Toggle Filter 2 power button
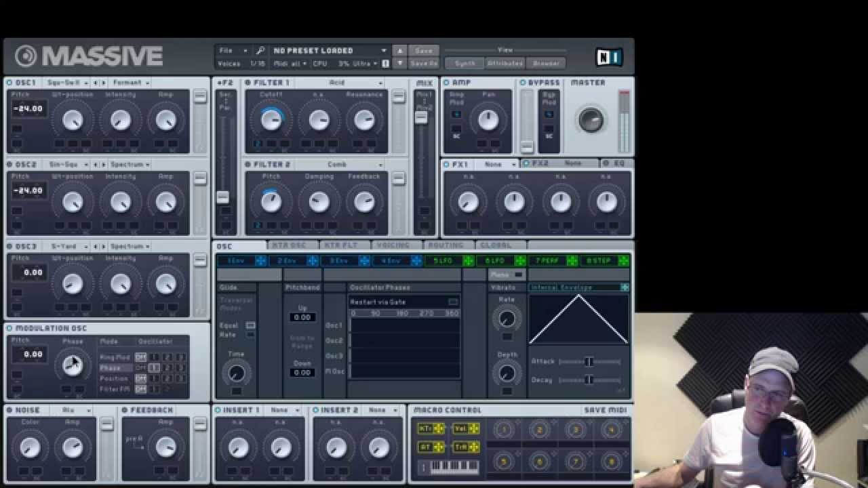The image size is (868, 488). pyautogui.click(x=248, y=165)
